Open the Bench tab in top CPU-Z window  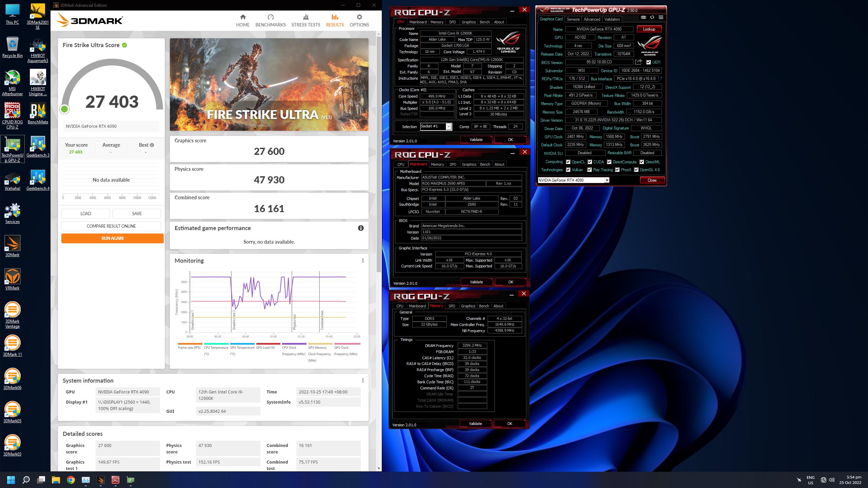point(485,22)
